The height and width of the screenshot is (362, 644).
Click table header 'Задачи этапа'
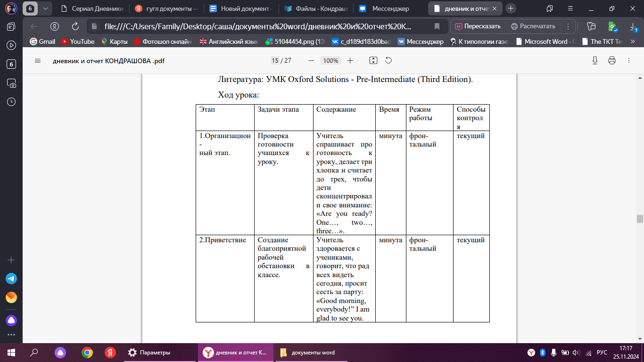(x=278, y=109)
